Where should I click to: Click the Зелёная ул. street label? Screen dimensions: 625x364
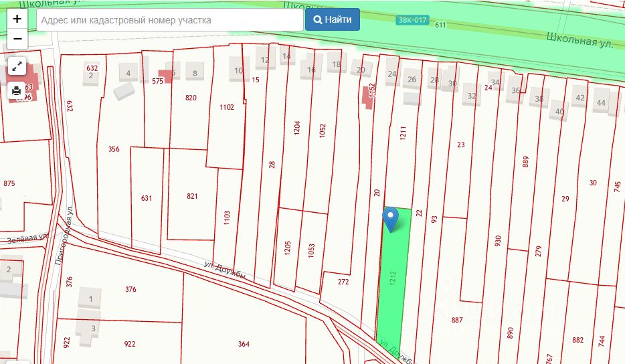click(27, 238)
